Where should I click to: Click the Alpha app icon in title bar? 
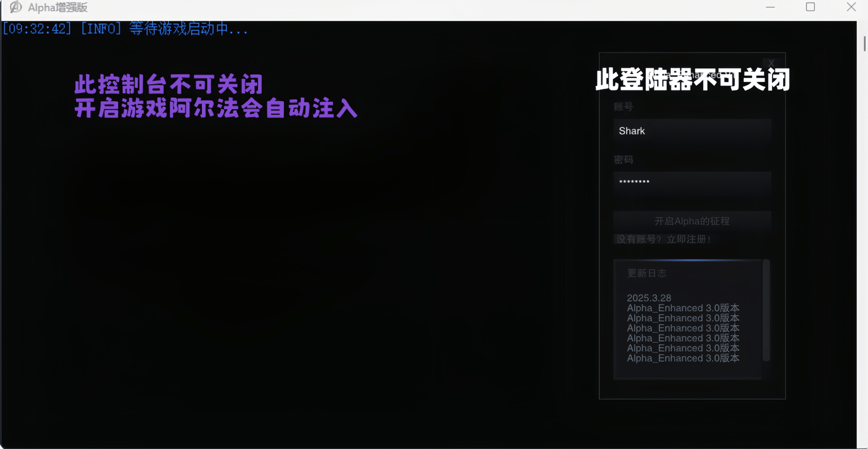tap(15, 7)
